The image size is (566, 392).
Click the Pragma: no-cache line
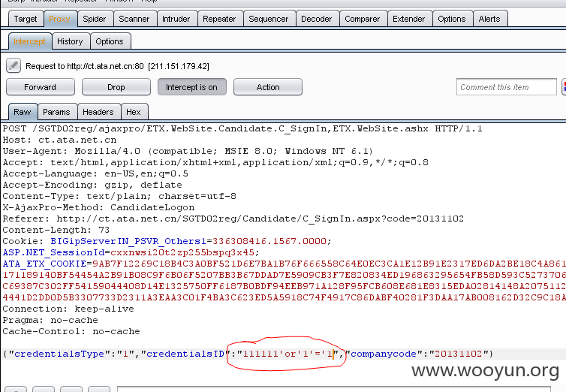(x=50, y=320)
